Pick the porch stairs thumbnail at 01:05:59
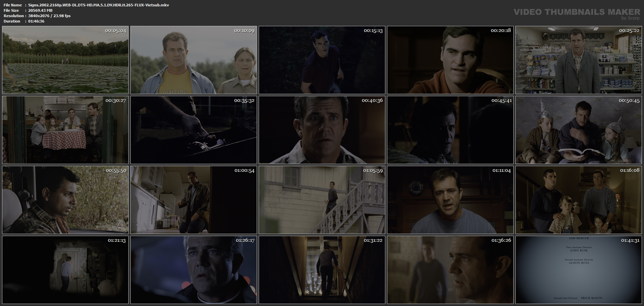 click(322, 200)
